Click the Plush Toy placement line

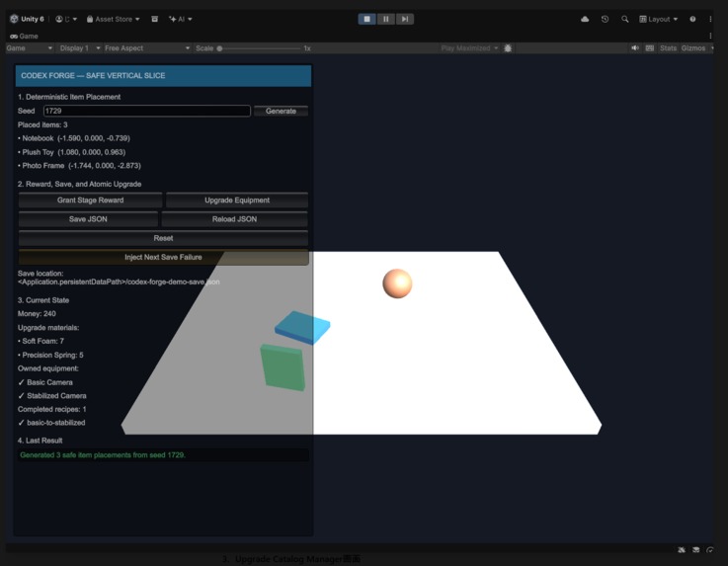(x=71, y=152)
